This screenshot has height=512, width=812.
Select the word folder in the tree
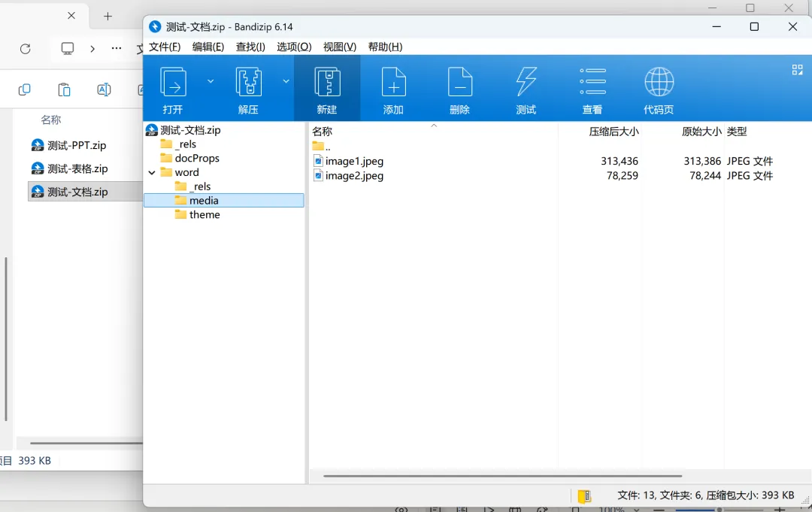tap(186, 172)
